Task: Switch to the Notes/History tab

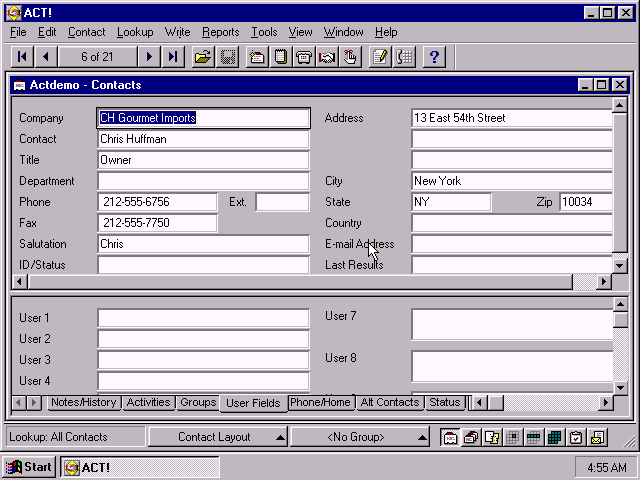Action: [x=84, y=402]
